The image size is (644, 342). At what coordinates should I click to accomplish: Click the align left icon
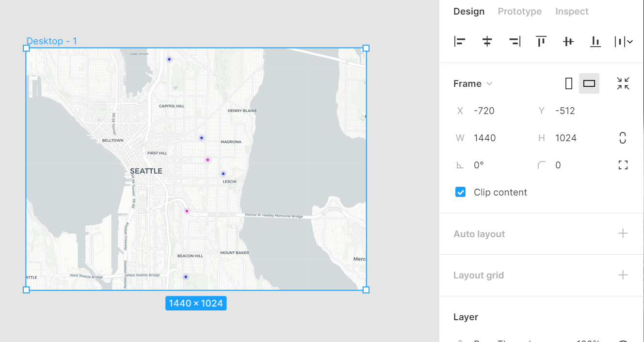click(x=460, y=42)
